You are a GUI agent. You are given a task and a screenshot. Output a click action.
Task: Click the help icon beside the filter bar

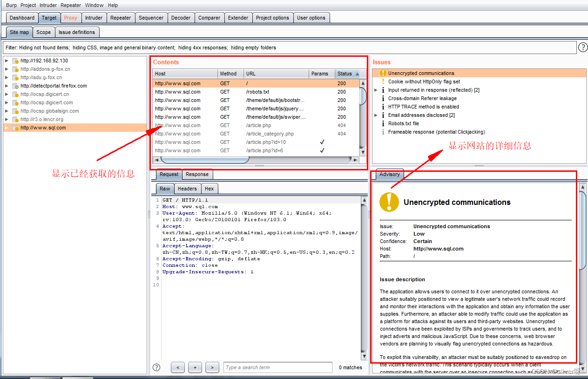click(x=582, y=47)
